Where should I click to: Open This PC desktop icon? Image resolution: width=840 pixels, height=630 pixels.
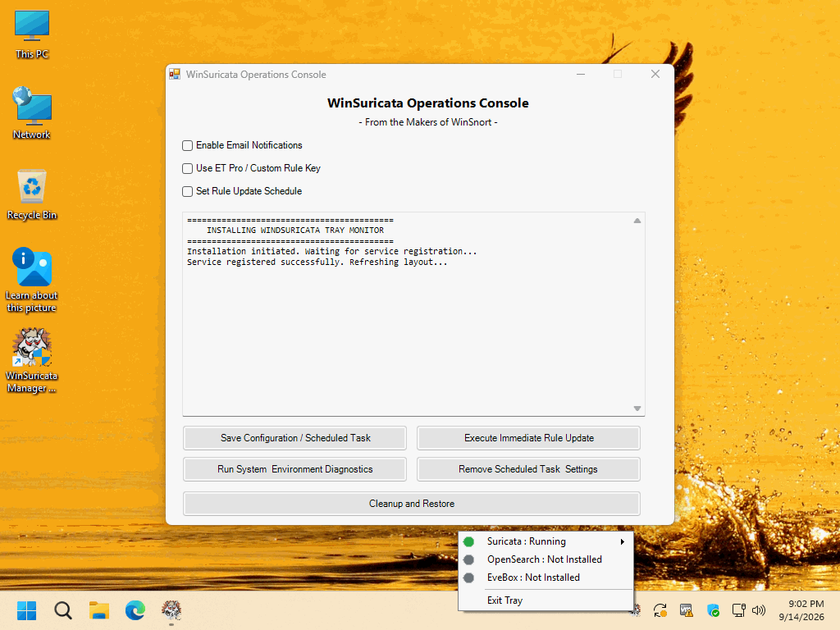pyautogui.click(x=32, y=34)
